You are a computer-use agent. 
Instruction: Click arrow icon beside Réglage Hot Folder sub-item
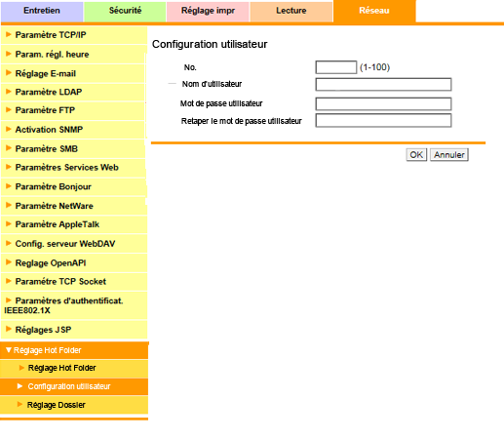[21, 368]
